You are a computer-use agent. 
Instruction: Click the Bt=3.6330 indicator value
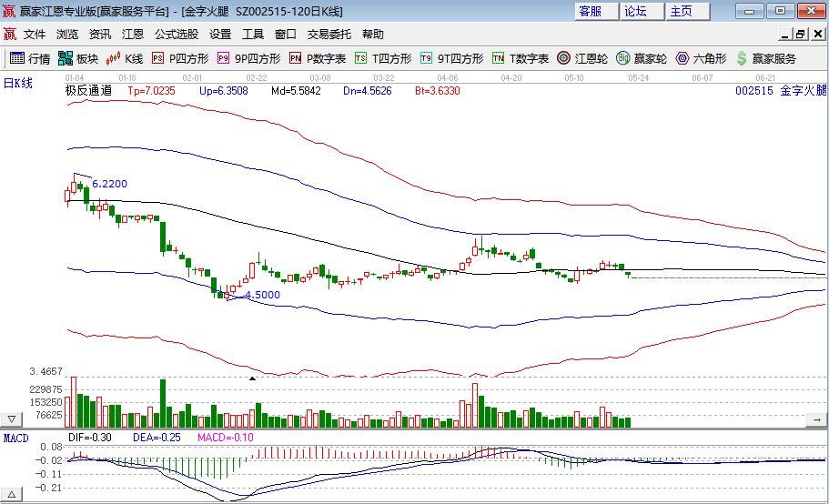pyautogui.click(x=437, y=91)
